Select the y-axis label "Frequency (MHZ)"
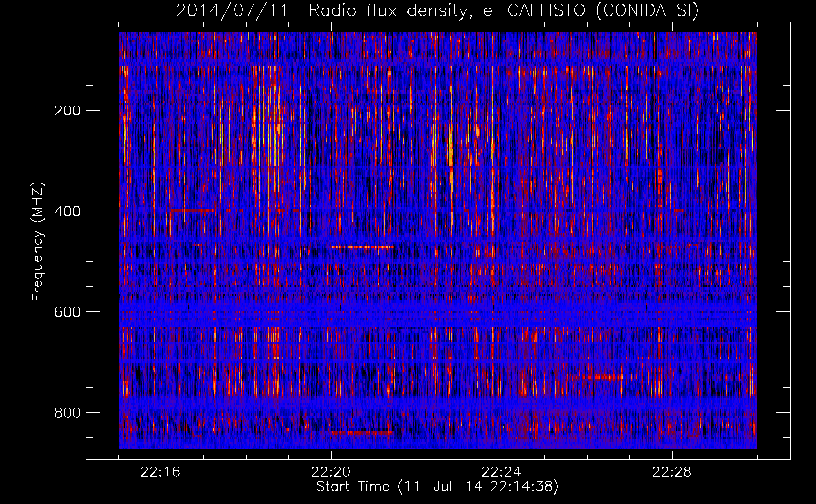This screenshot has width=816, height=504. [38, 242]
